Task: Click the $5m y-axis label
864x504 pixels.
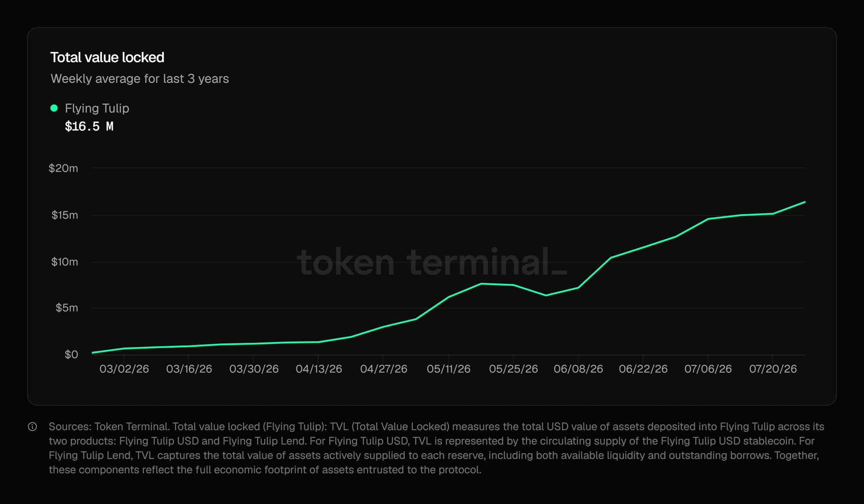Action: (67, 308)
